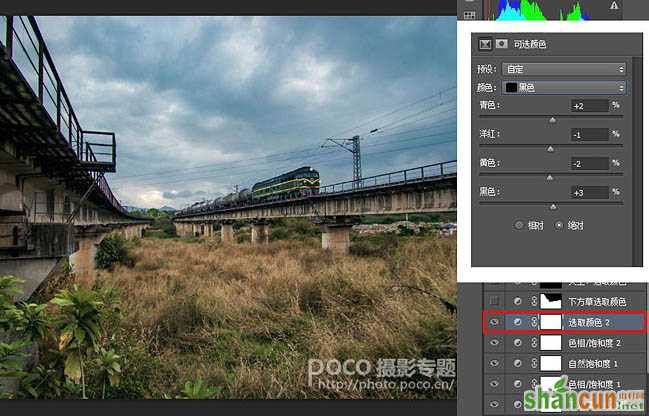Viewport: 649px width, 416px height.
Task: Select mask thumbnail of 选取颜色 2 layer
Action: (551, 322)
